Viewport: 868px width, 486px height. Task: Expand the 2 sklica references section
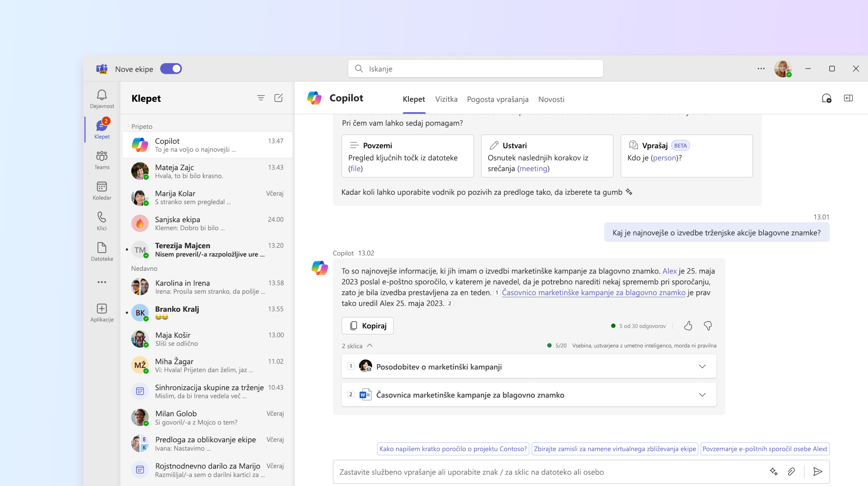(370, 345)
